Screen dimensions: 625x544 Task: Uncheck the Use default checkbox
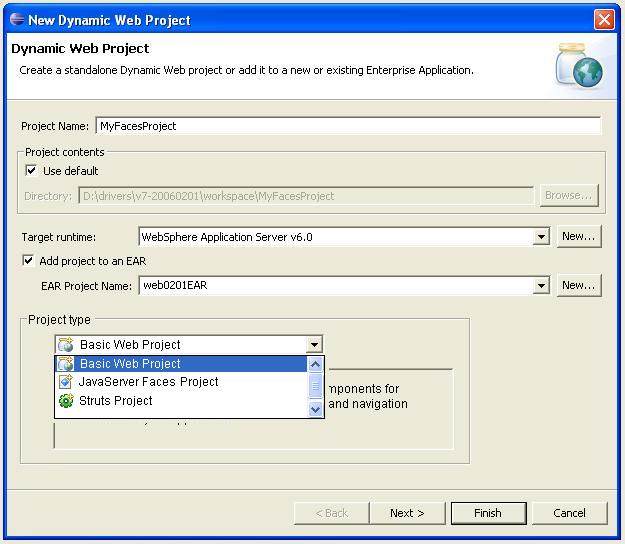pos(31,171)
